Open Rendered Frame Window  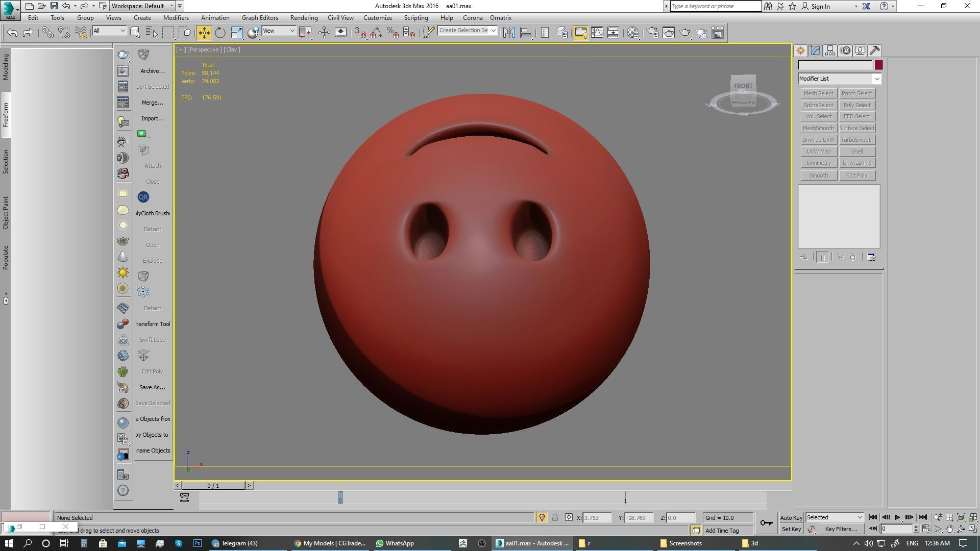coord(669,33)
